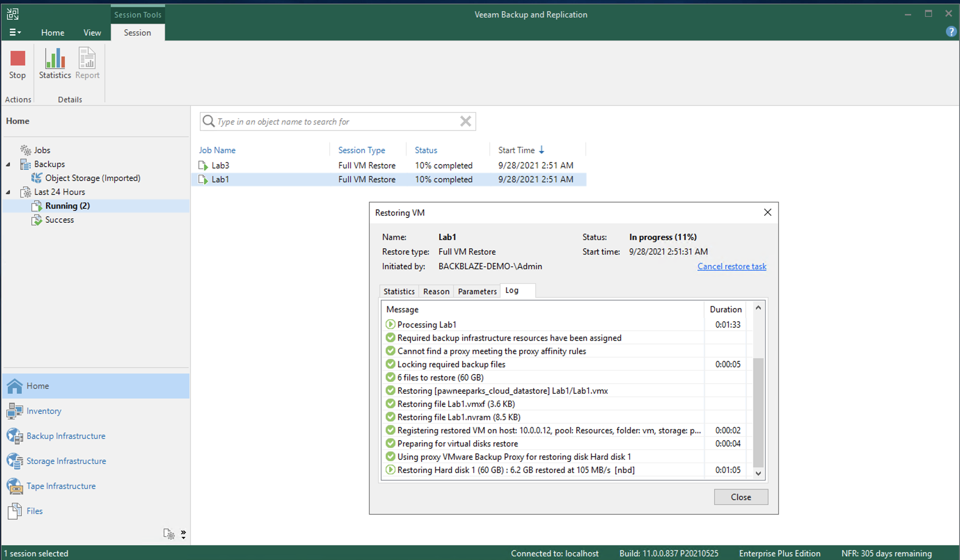Switch to the View ribbon tab
This screenshot has height=560, width=960.
pyautogui.click(x=92, y=32)
